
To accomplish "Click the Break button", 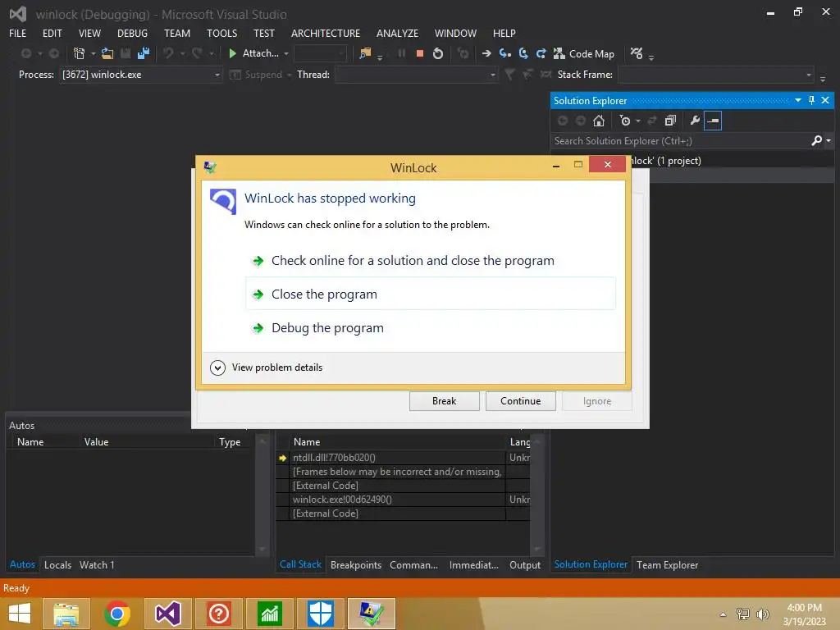I will pos(444,400).
